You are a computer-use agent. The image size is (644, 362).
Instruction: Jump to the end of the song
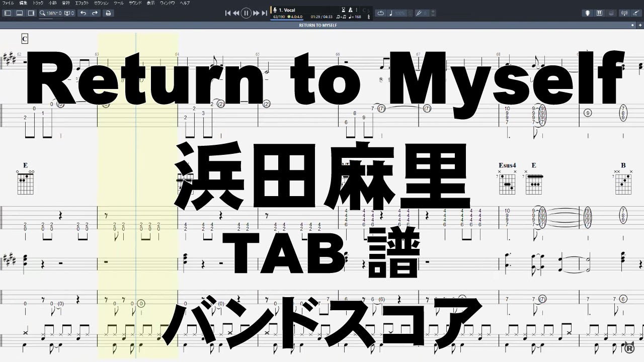pyautogui.click(x=264, y=13)
